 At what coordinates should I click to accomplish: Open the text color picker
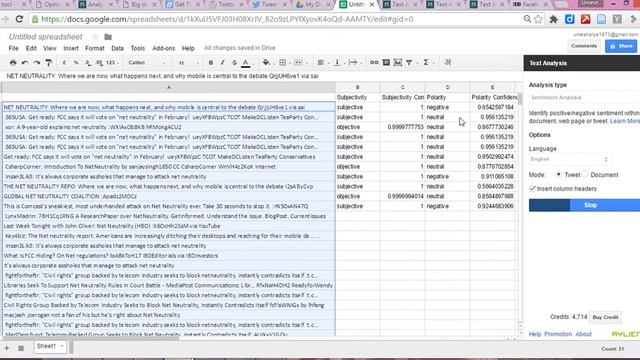[246, 63]
